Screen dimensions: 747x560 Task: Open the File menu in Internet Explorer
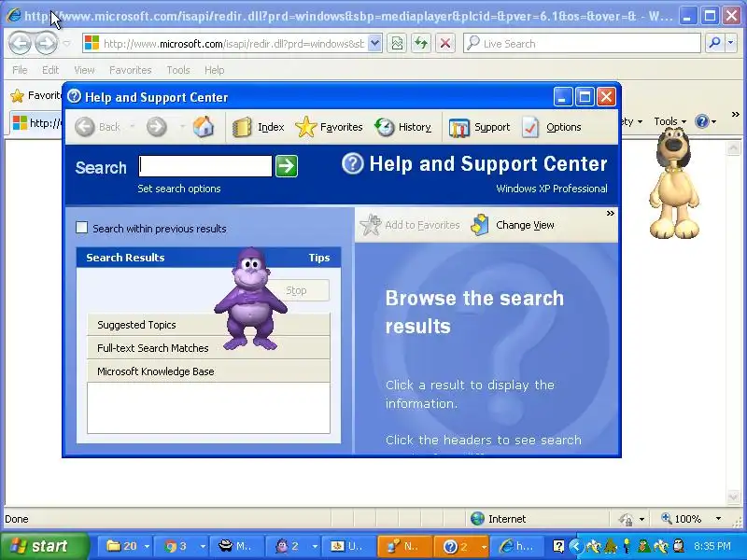coord(20,70)
